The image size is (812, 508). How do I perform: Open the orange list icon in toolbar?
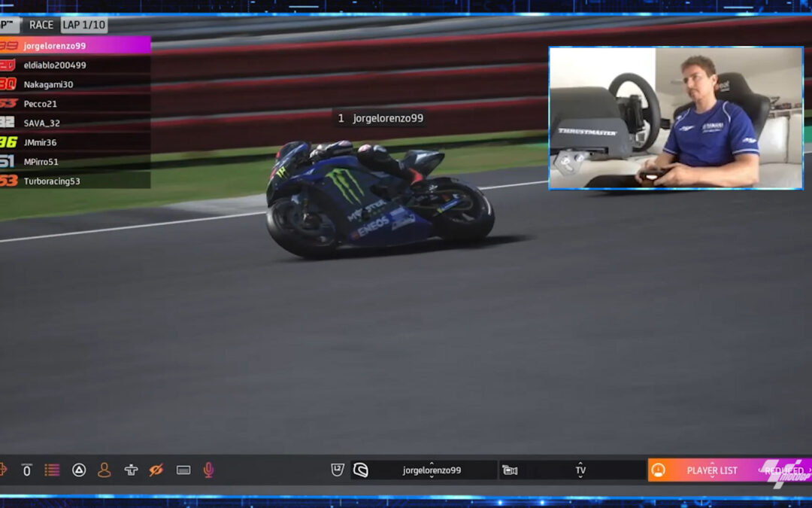click(52, 470)
